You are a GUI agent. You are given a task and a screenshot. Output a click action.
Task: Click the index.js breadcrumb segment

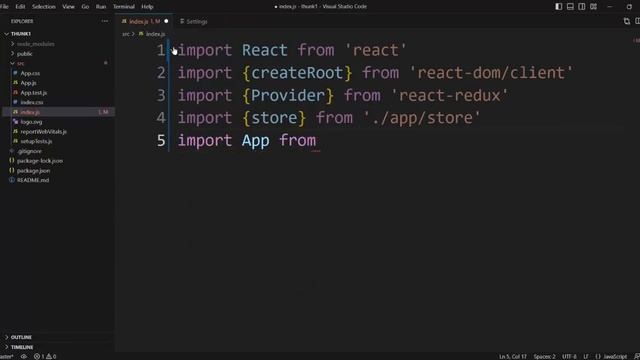(x=156, y=34)
